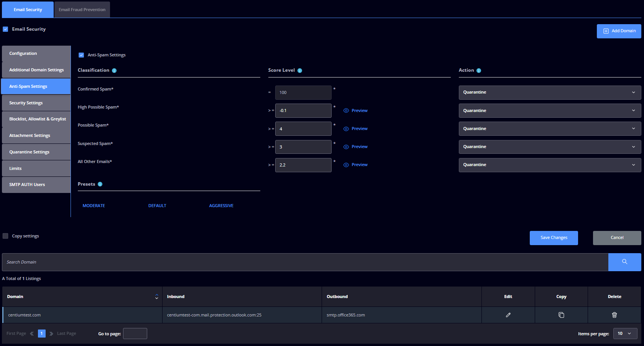Sort the table by Domain column arrows
This screenshot has height=346, width=644.
point(156,297)
